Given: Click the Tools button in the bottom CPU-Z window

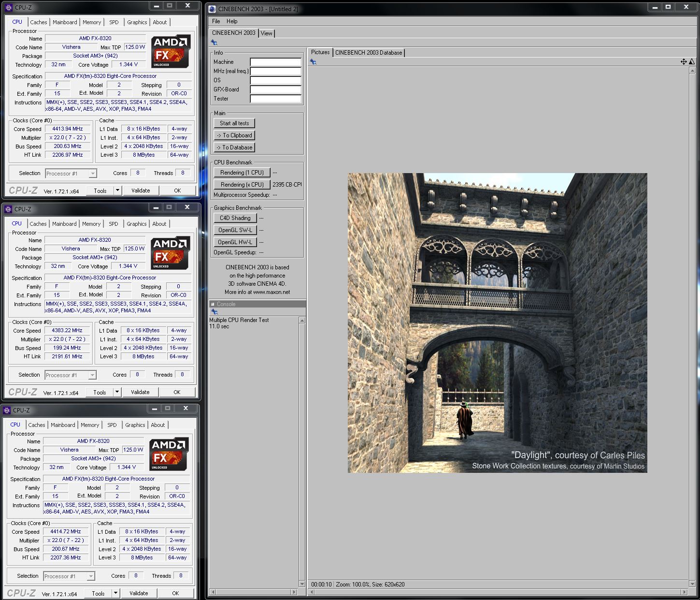Looking at the screenshot, I should [98, 593].
